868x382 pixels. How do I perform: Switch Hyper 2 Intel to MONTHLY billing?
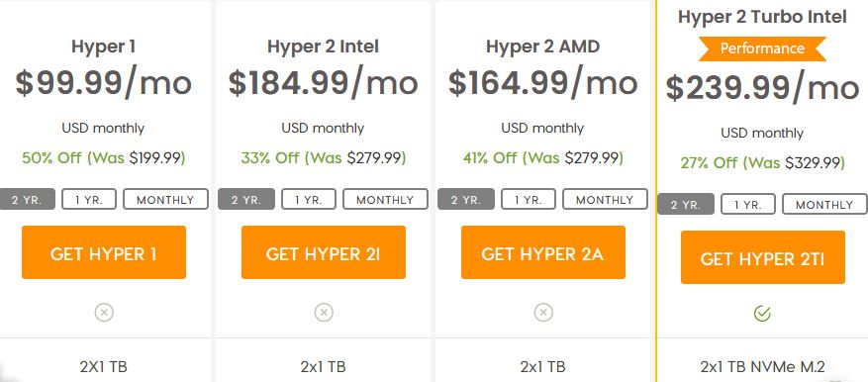point(385,199)
